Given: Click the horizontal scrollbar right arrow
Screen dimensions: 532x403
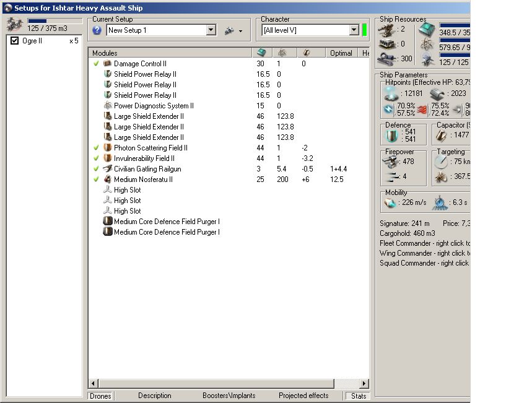Looking at the screenshot, I should [x=364, y=383].
